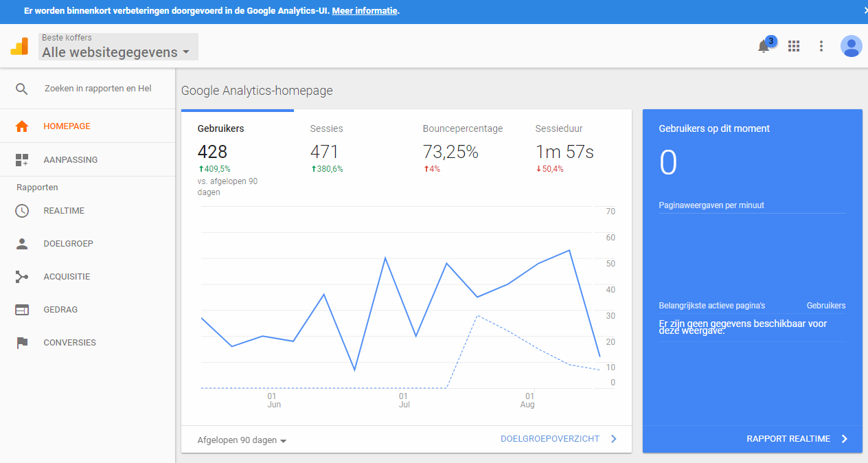Click the Conversies flag icon

click(22, 343)
